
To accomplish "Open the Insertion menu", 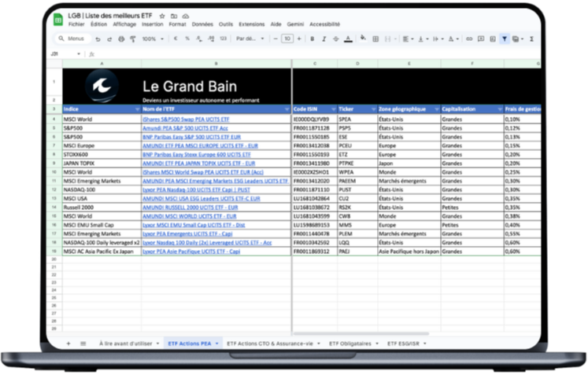I will 152,24.
